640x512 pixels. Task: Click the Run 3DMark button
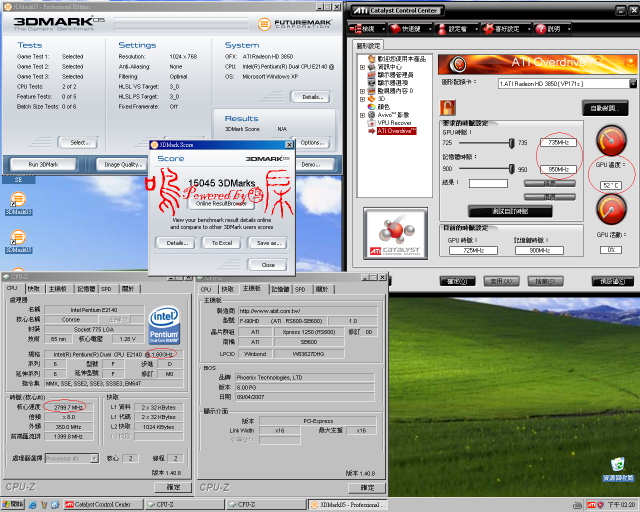(x=43, y=164)
